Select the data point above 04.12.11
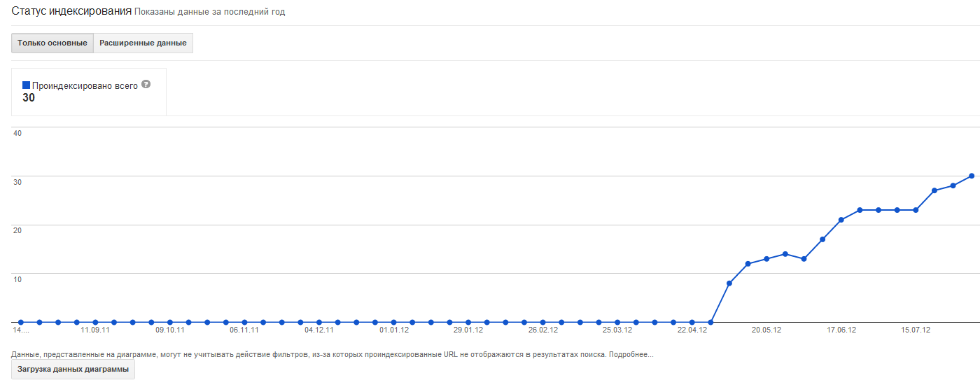The width and height of the screenshot is (980, 385). (x=319, y=322)
